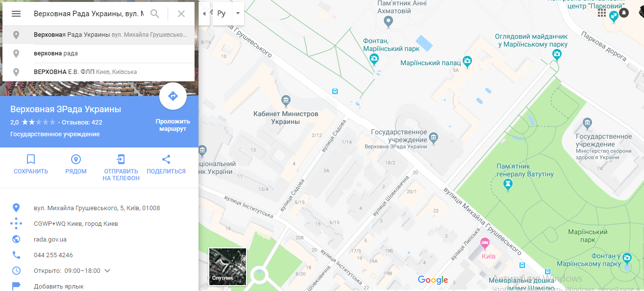Share the place via Поделиться icon
Screen dimensions: 644x291
(x=166, y=159)
